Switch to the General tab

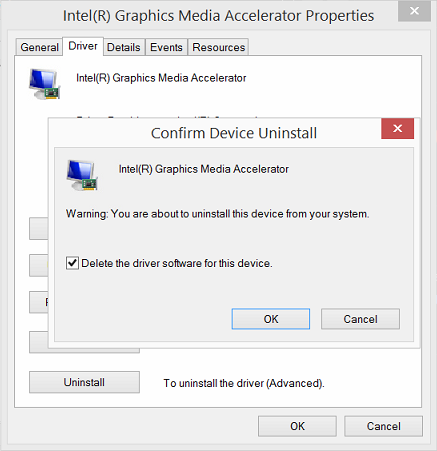(x=39, y=47)
